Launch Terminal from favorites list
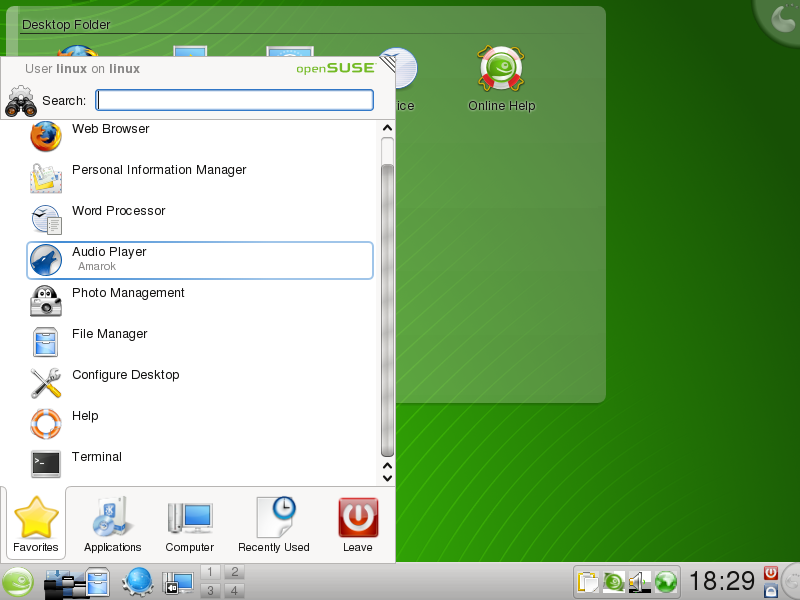 pyautogui.click(x=199, y=465)
